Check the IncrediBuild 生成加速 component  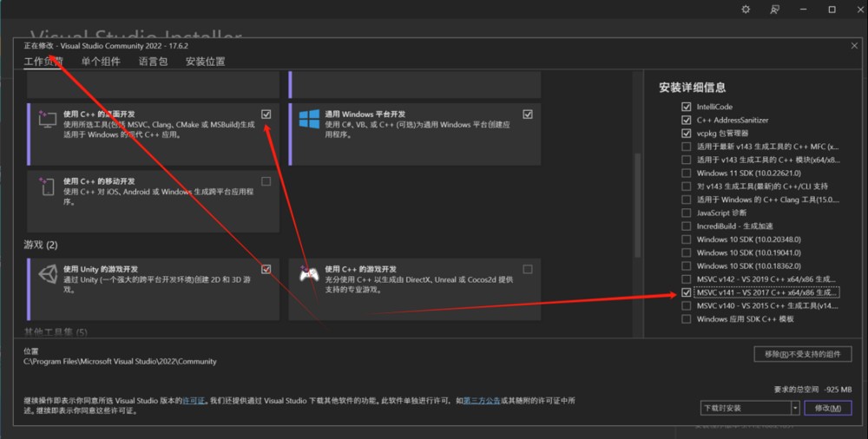pyautogui.click(x=687, y=226)
